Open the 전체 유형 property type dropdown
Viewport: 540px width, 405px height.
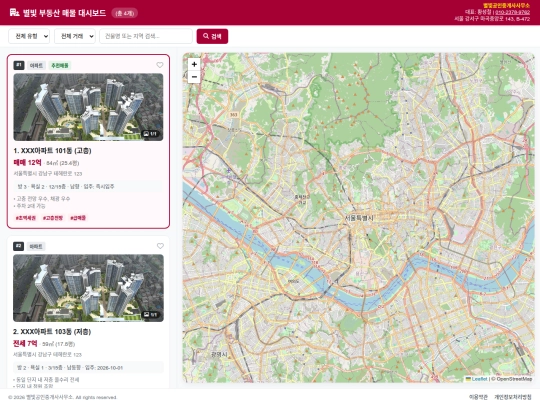coord(29,36)
